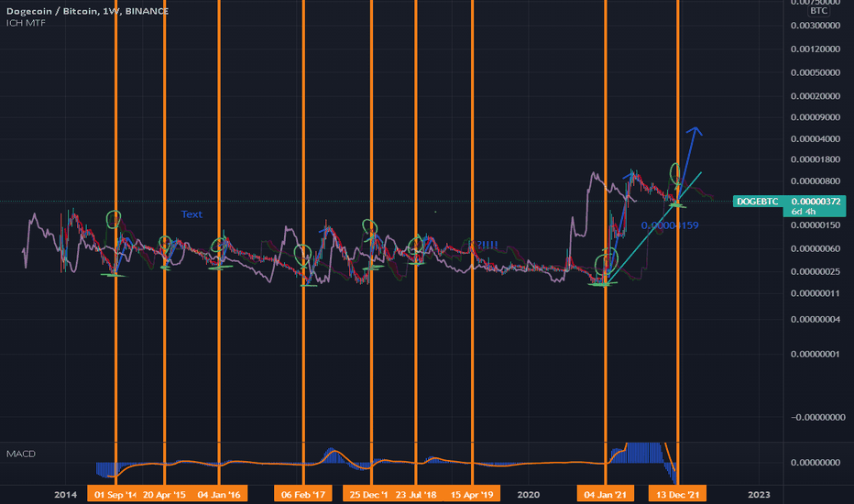Click the 2014 year label on time axis

coord(65,495)
